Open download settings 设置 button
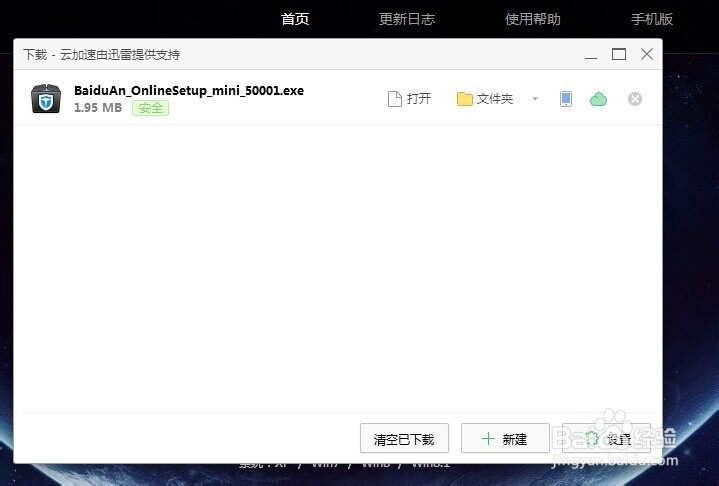This screenshot has width=719, height=486. click(606, 438)
